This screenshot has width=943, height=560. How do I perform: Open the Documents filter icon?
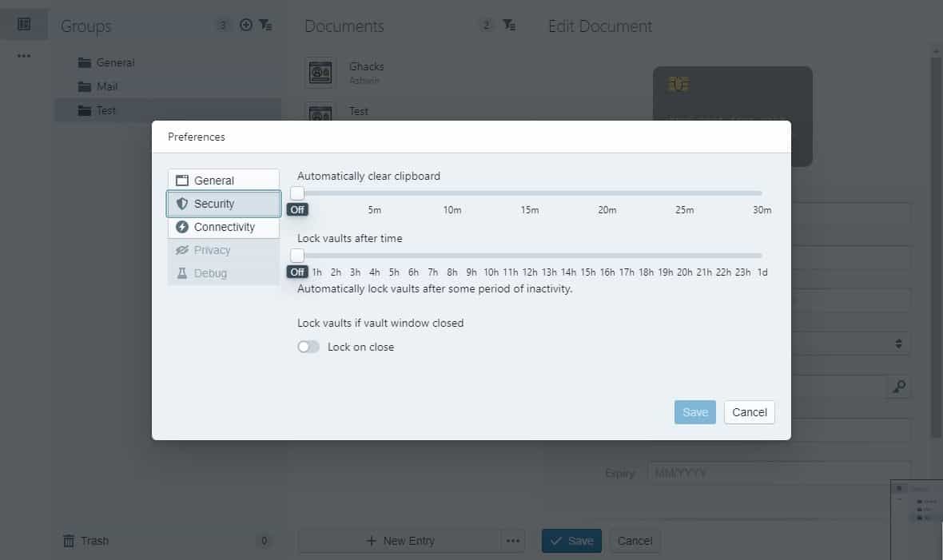click(x=509, y=25)
